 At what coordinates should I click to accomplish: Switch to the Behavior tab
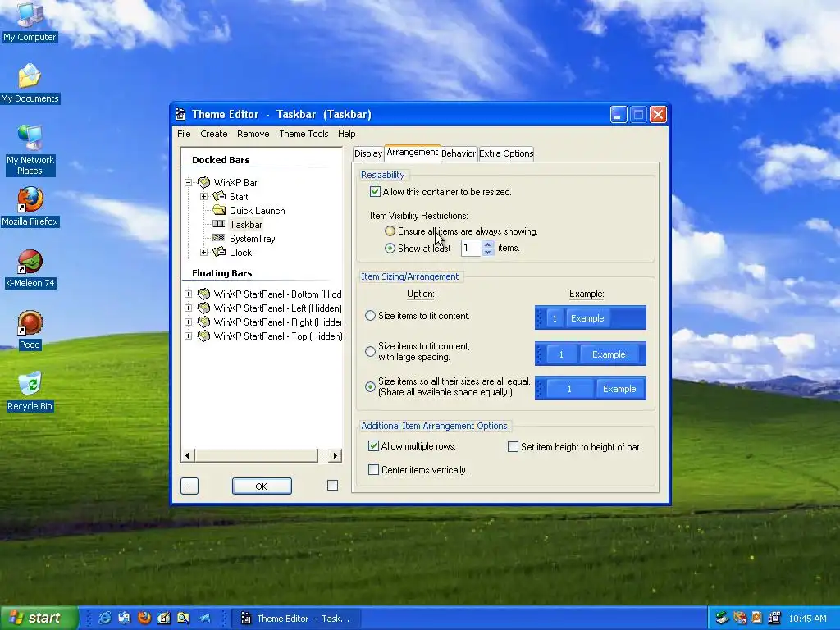click(x=459, y=153)
